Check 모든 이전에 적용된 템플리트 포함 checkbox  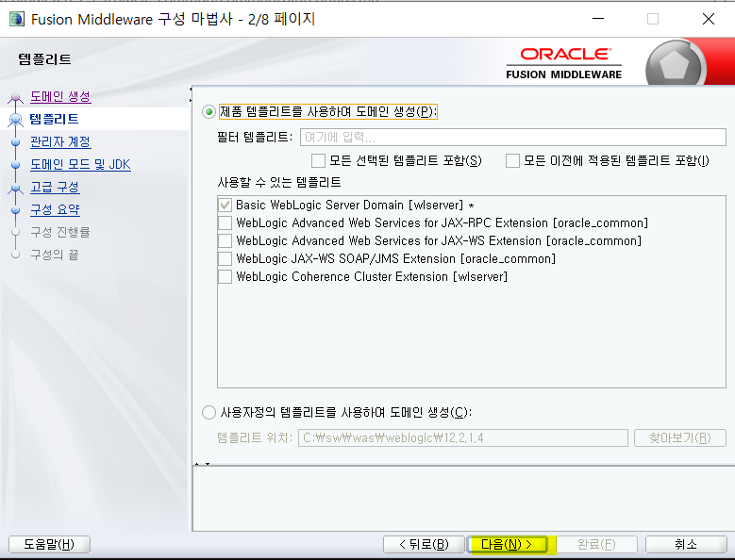[513, 160]
